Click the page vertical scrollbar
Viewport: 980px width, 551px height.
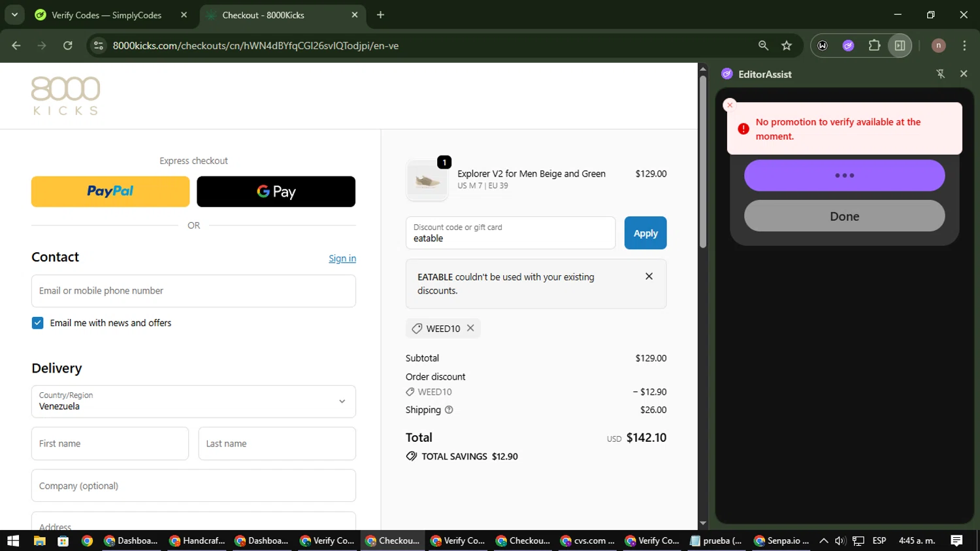[x=703, y=161]
